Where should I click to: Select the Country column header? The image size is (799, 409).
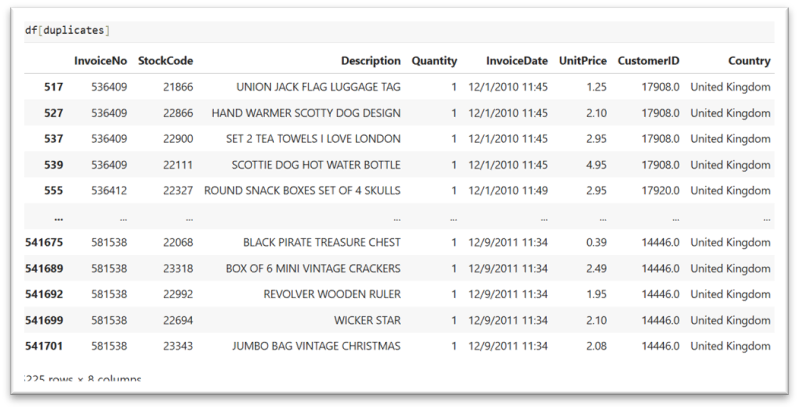point(749,61)
